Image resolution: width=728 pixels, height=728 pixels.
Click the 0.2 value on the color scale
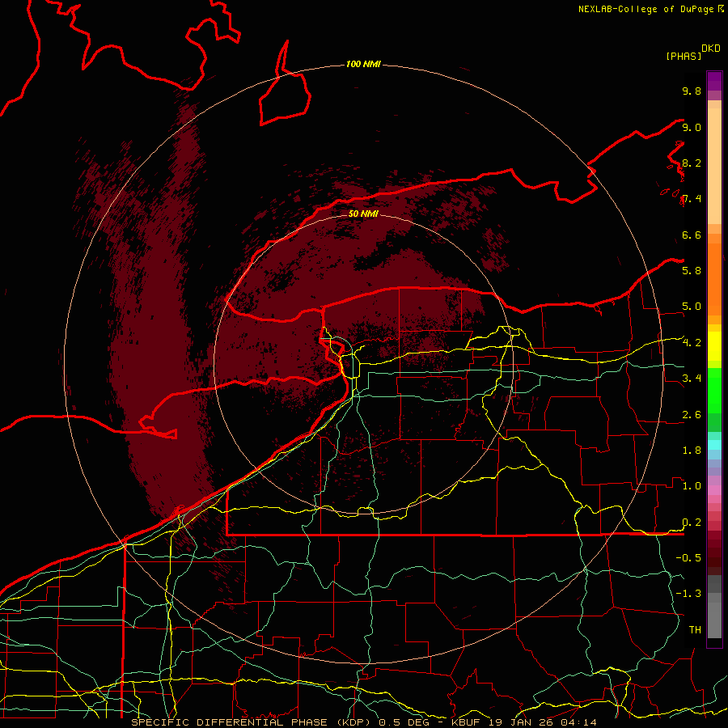click(x=692, y=523)
